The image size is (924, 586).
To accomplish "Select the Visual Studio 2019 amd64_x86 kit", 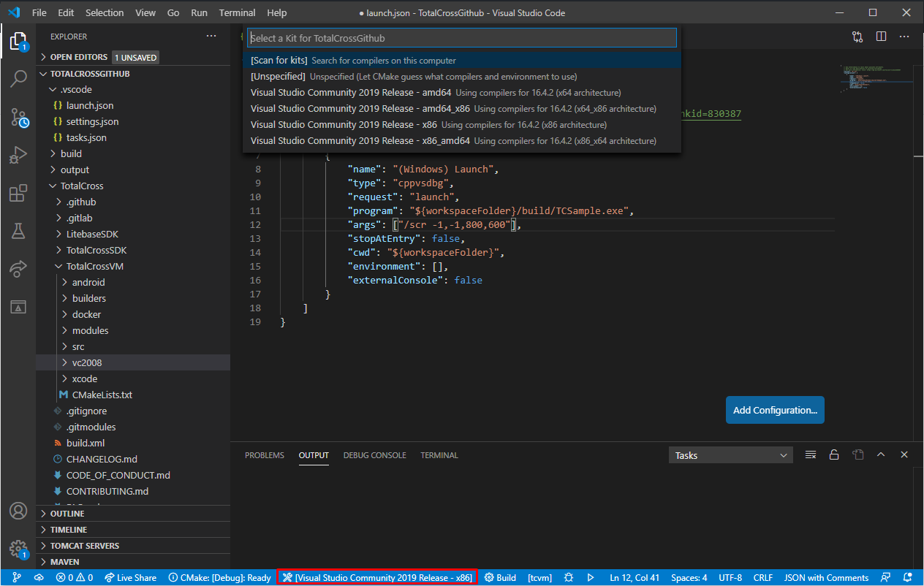I will pos(462,108).
